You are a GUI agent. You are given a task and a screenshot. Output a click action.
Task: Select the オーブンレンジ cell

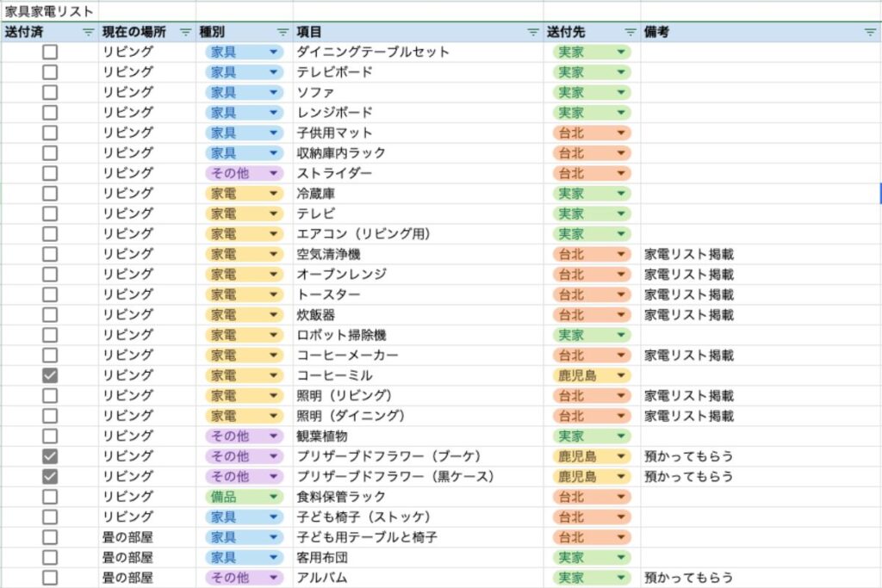(x=418, y=275)
